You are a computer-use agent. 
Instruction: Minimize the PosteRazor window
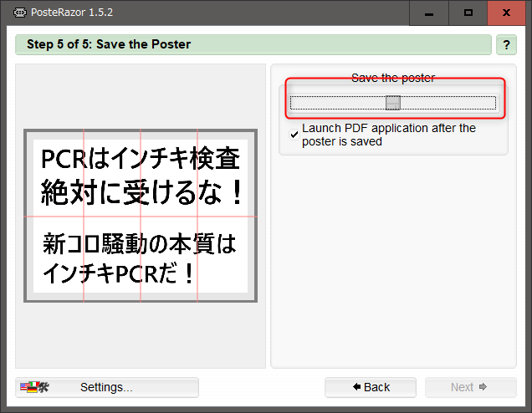[x=431, y=13]
